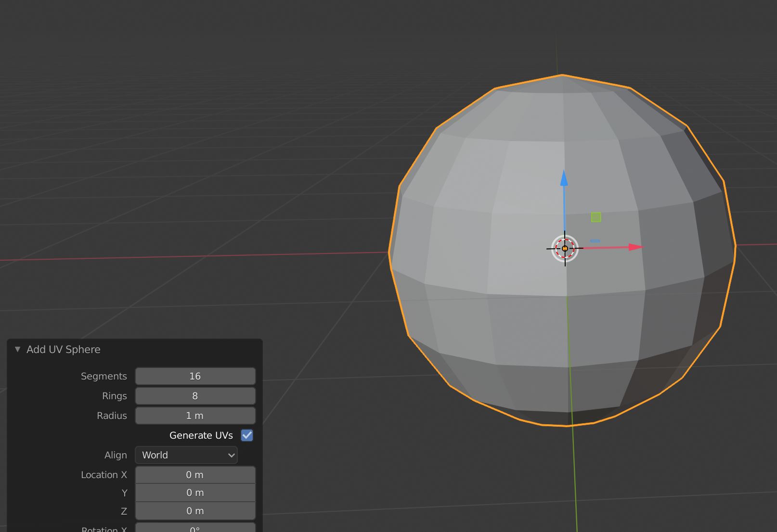This screenshot has height=532, width=777.
Task: Click the Rings value field
Action: [x=195, y=395]
